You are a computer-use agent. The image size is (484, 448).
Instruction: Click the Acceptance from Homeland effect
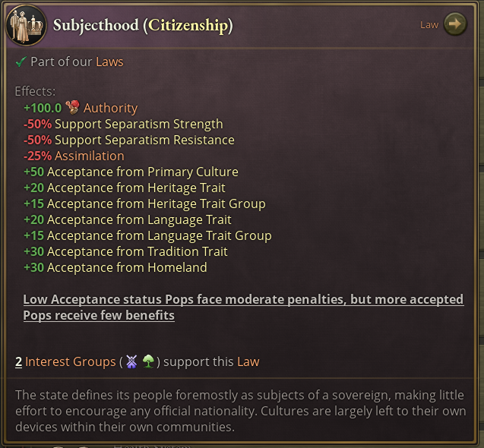pos(126,268)
